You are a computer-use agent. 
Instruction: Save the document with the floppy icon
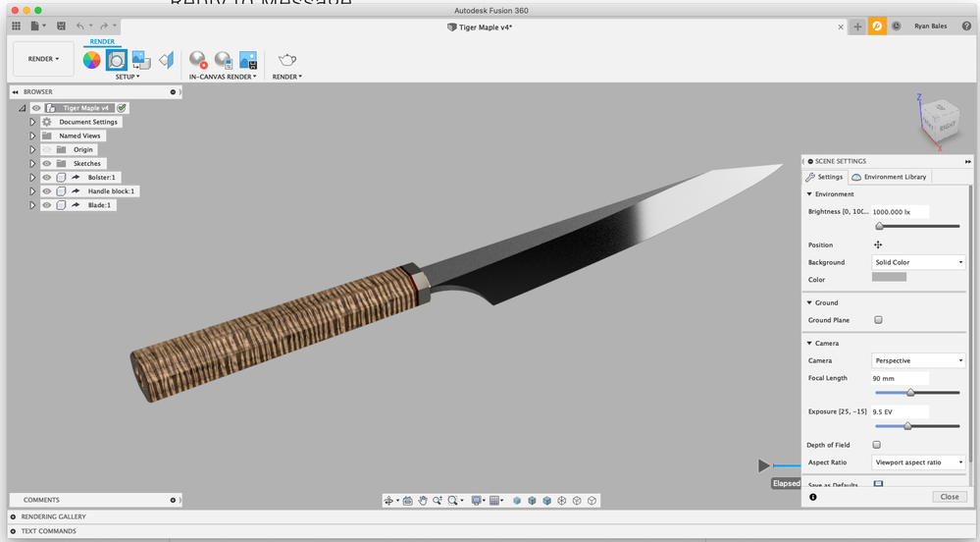click(x=61, y=26)
